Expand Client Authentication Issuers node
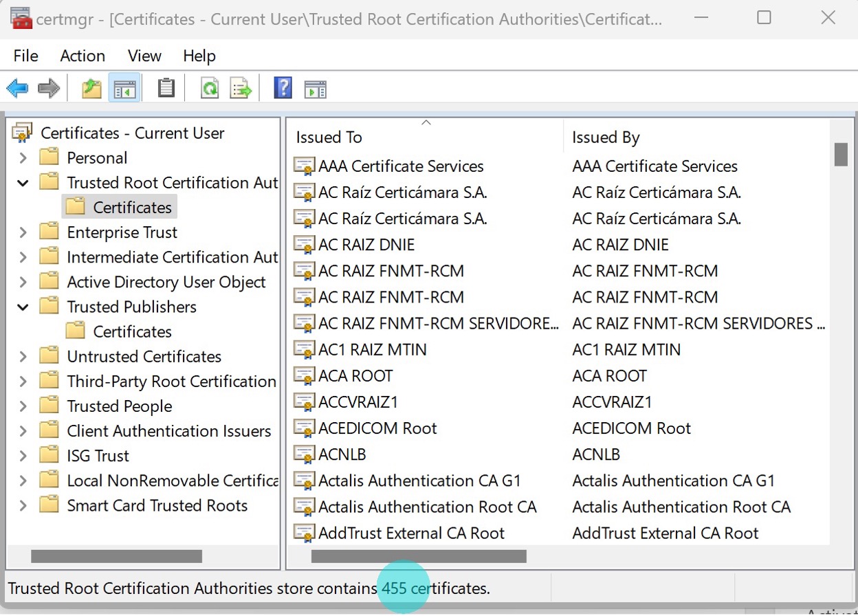The image size is (858, 616). 23,431
